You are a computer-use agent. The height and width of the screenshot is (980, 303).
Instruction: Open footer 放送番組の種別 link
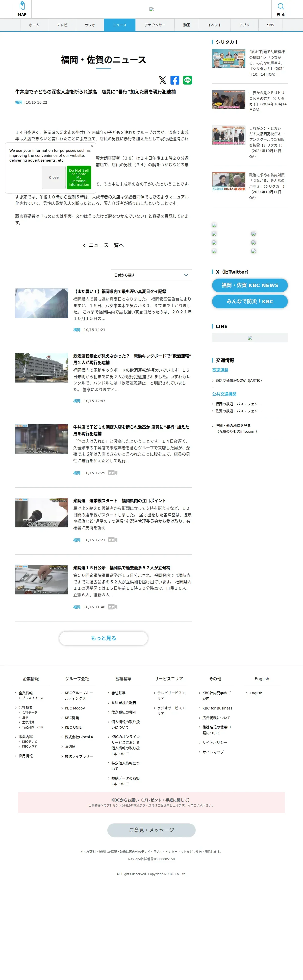pyautogui.click(x=123, y=712)
